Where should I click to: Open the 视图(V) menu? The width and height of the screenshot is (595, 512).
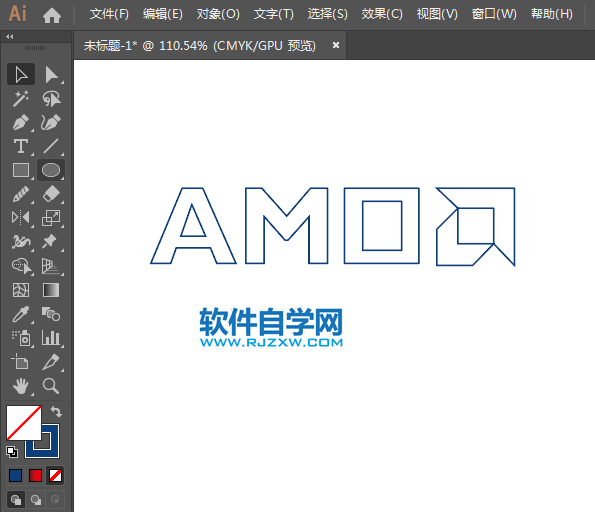(x=437, y=14)
